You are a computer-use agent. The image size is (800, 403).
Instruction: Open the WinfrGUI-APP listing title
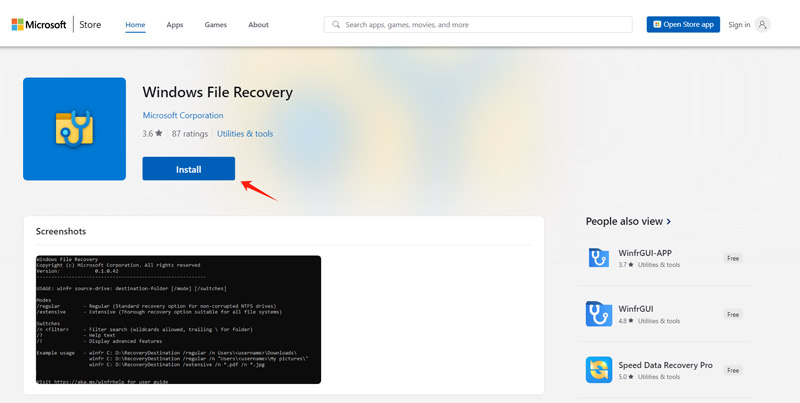tap(645, 253)
